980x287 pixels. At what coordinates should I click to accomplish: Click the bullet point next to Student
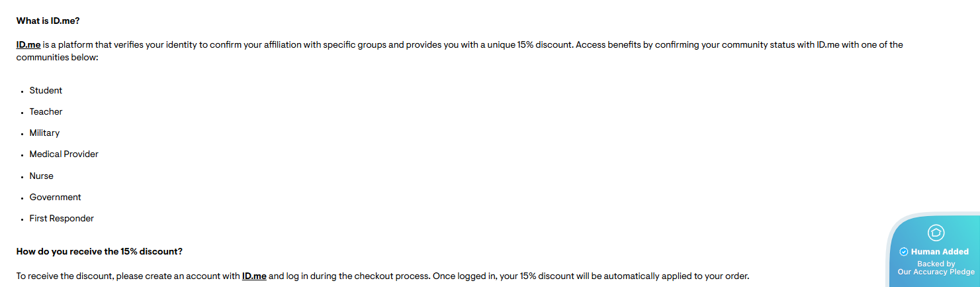[22, 91]
